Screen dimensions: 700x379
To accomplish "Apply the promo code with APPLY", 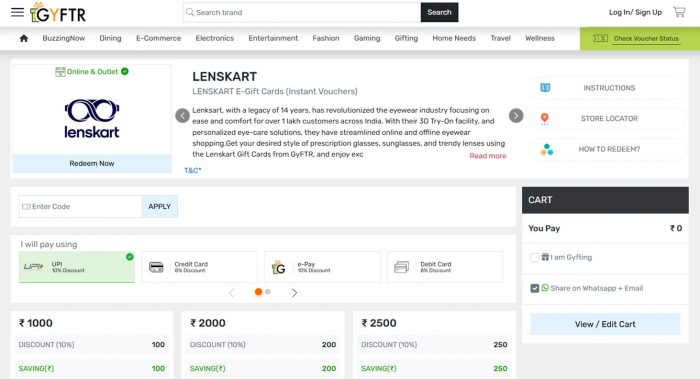I will tap(160, 207).
